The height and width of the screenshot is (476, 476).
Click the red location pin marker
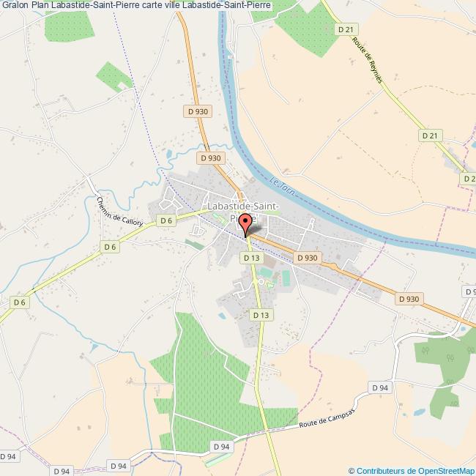pos(245,225)
